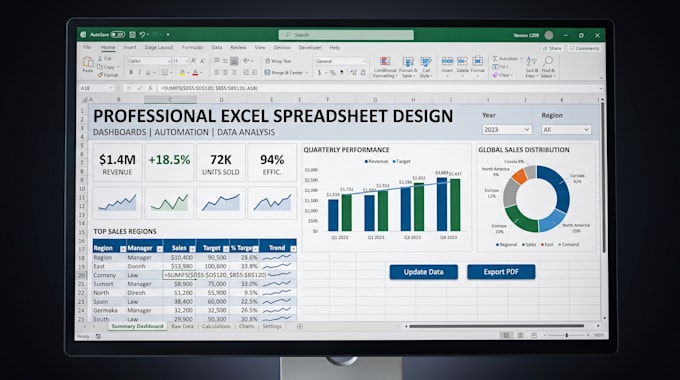Expand the Manager column filter arrow
Screen dimensions: 680x380
(159, 249)
